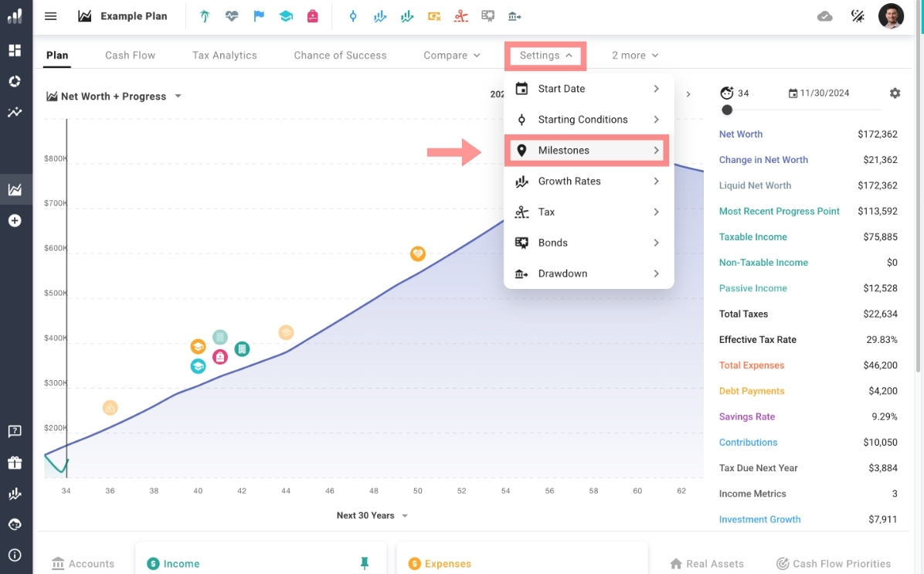Viewport: 924px width, 574px height.
Task: Click the palm tree icon in top toolbar
Action: click(x=205, y=16)
